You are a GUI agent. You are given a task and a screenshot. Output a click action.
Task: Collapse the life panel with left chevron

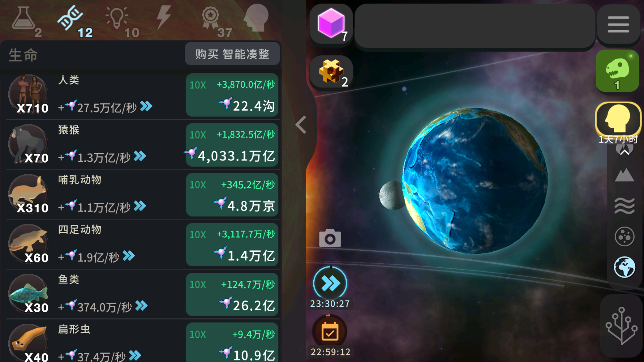tap(301, 125)
